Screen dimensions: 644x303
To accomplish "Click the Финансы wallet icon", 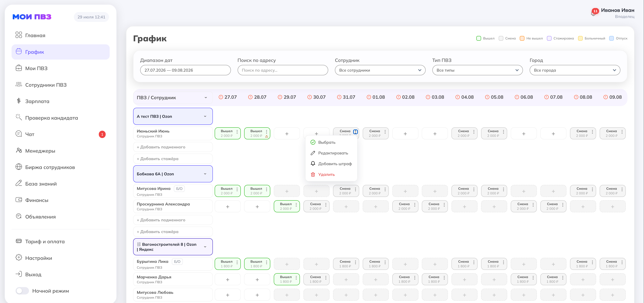I will 18,200.
